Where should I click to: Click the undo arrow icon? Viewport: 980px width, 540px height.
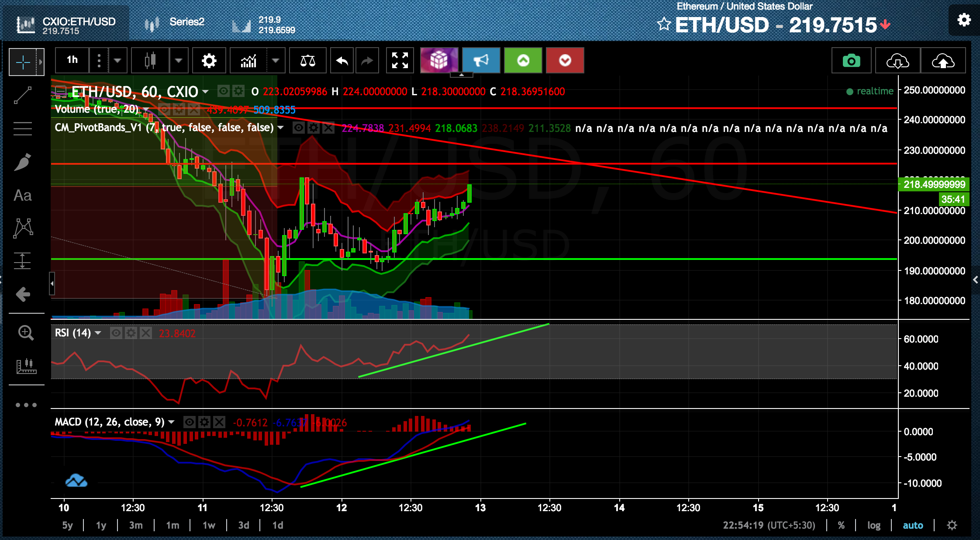[x=342, y=61]
